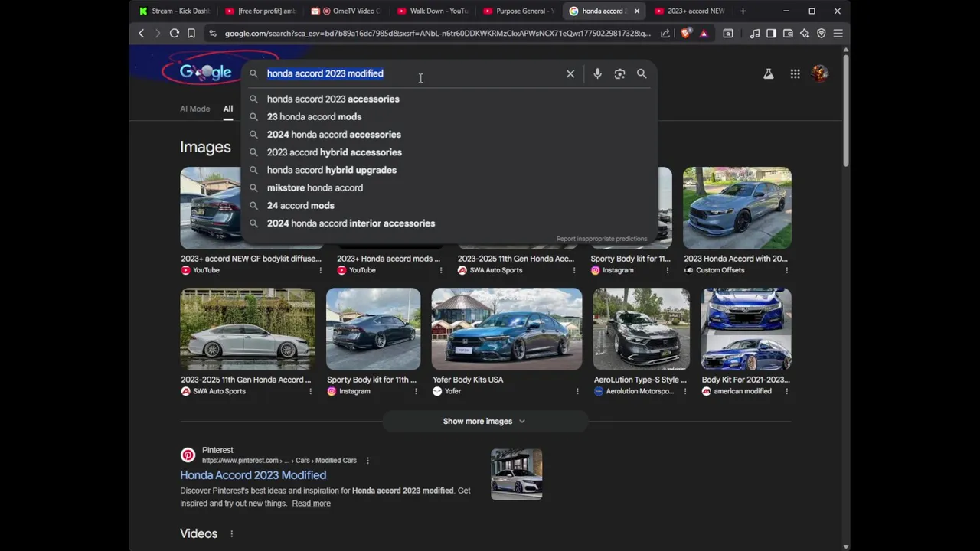Choose suggestion mikstore honda accord

[x=449, y=187]
